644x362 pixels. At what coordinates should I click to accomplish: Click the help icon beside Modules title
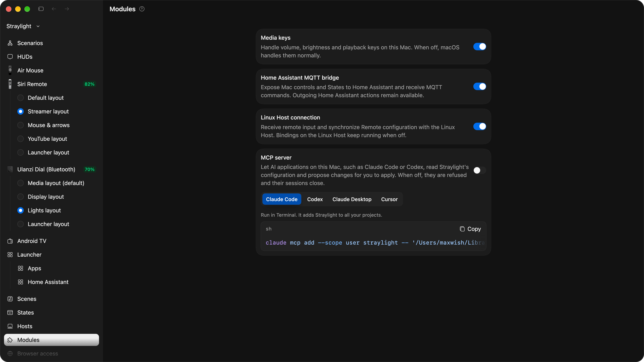click(x=142, y=9)
